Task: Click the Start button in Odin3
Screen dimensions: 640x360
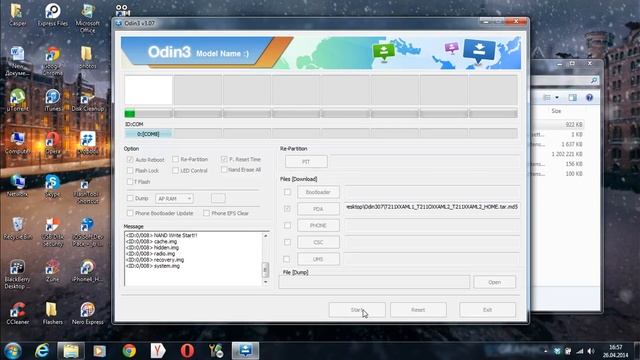Action: [x=357, y=310]
